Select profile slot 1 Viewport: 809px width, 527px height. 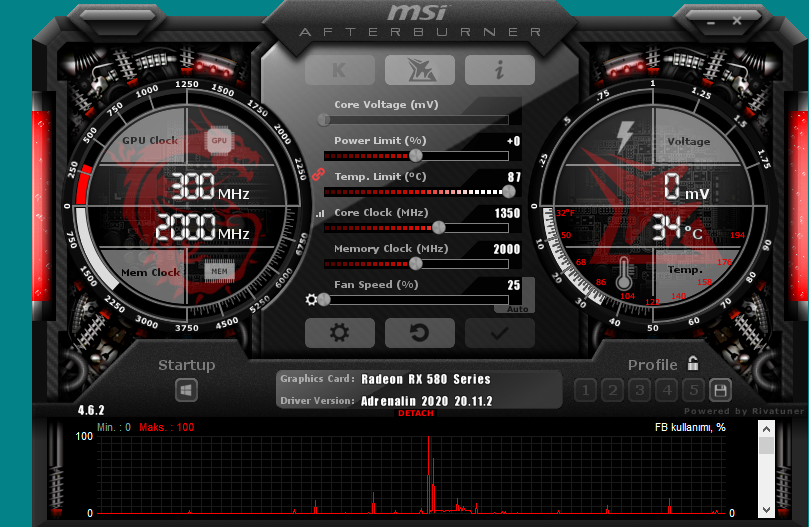[586, 390]
